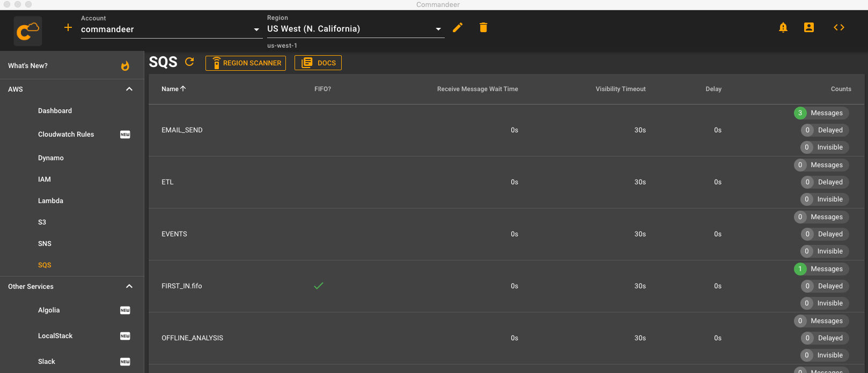The image size is (868, 373).
Task: Open the developer code brackets icon
Action: (x=839, y=27)
